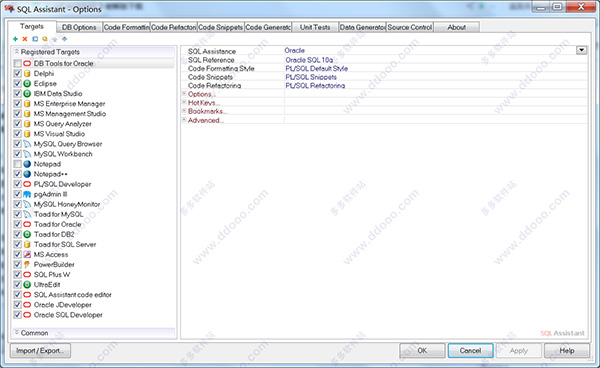Switch to the Unit Tests tab
This screenshot has height=368, width=600.
coord(315,27)
